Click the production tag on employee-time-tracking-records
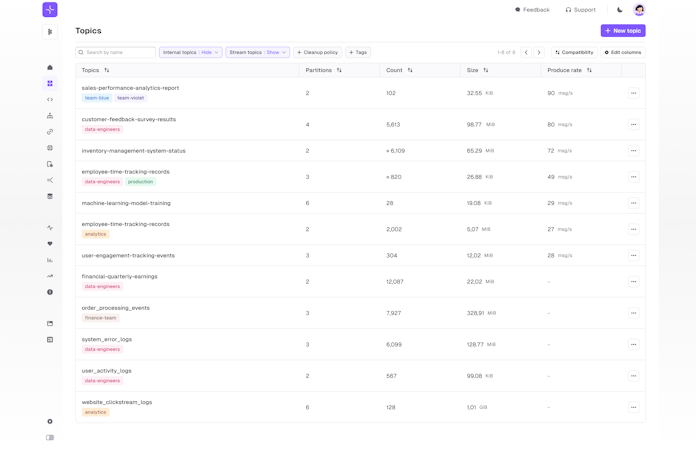 click(x=140, y=182)
